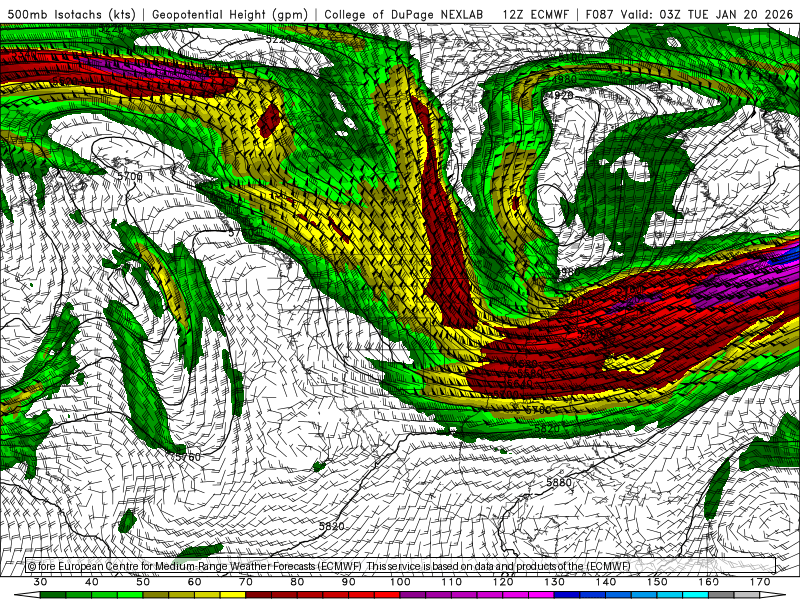
Task: Click the 5700 label beside the oval contour
Action: click(130, 176)
